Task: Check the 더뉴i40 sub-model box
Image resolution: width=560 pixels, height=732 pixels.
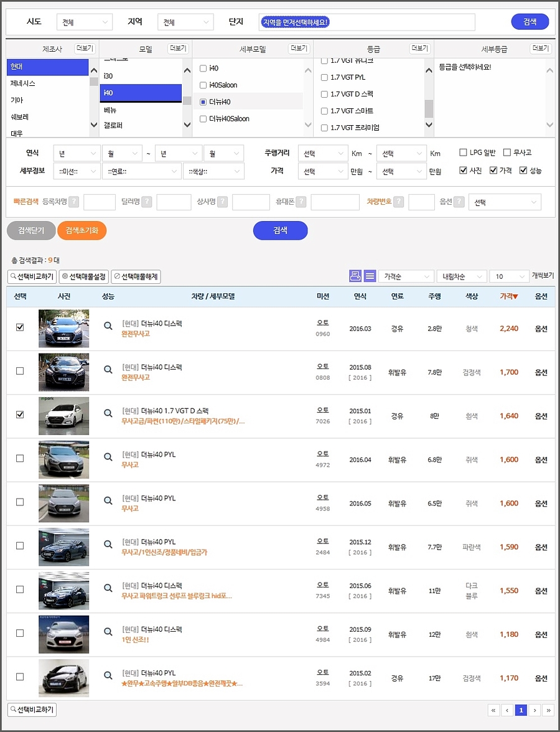Action: coord(203,102)
